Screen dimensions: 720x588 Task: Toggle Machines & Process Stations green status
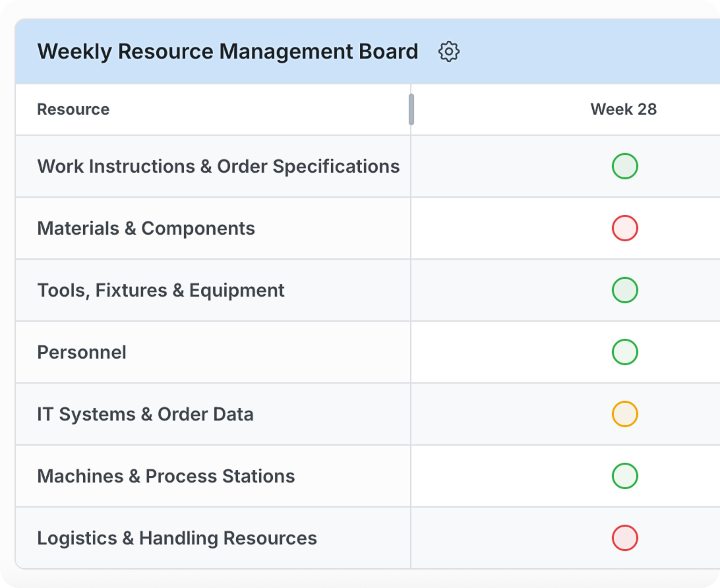(x=624, y=476)
